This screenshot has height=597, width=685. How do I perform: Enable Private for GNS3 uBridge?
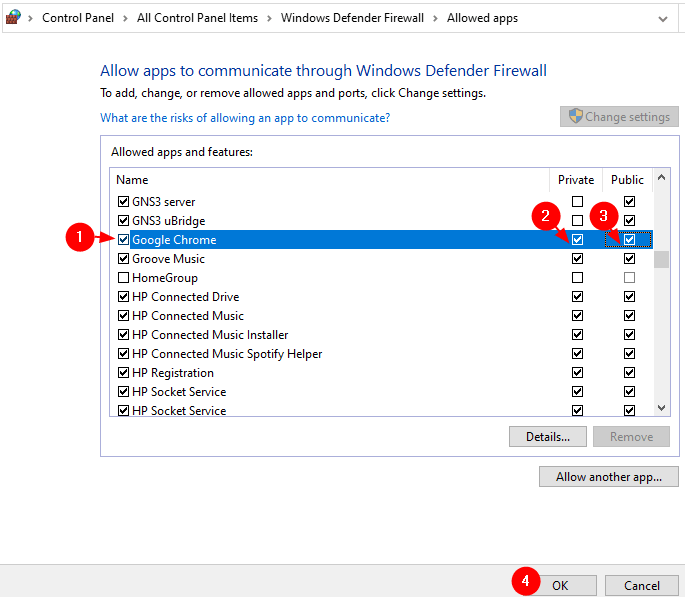(578, 221)
